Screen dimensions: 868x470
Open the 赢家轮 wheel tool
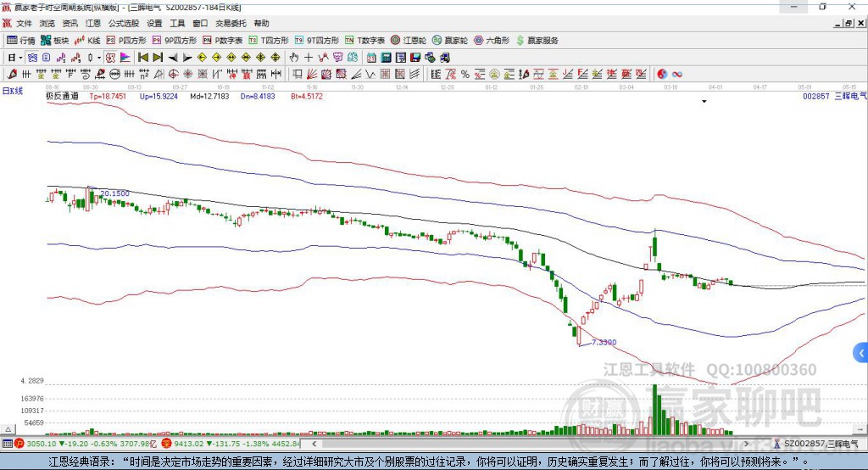[x=450, y=41]
